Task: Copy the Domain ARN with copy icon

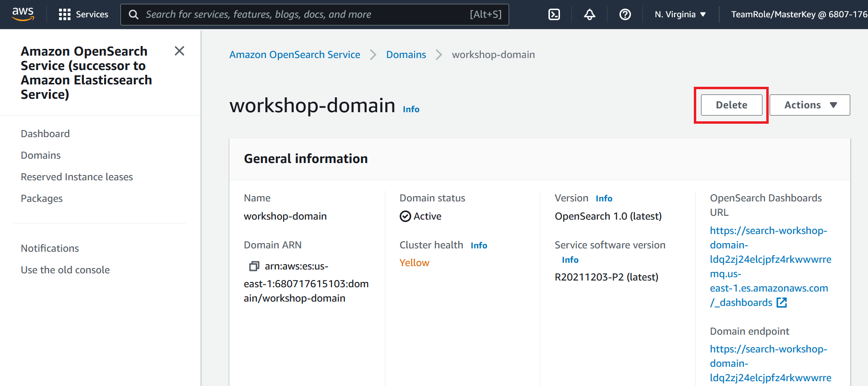Action: (x=254, y=266)
